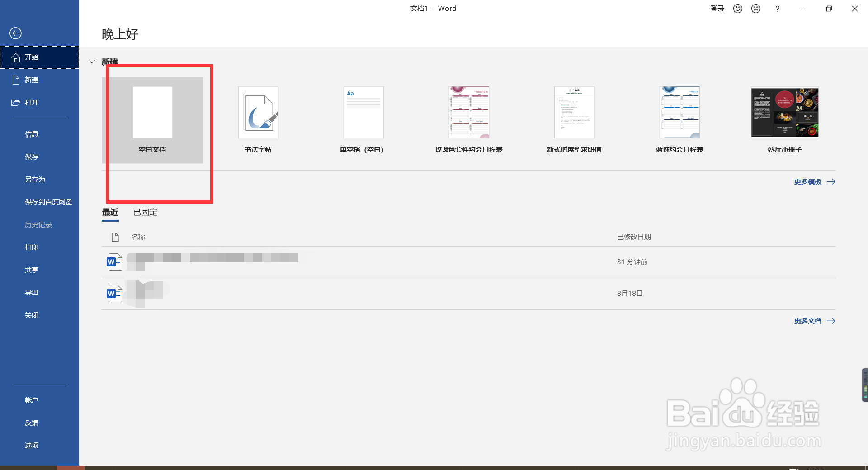Go to 信息 page

click(39, 134)
